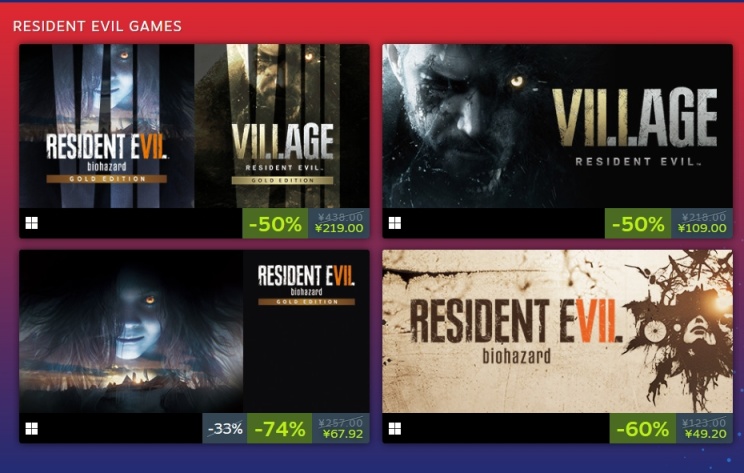This screenshot has height=473, width=744.
Task: Open the Resident Evil Village banner image
Action: coord(558,126)
